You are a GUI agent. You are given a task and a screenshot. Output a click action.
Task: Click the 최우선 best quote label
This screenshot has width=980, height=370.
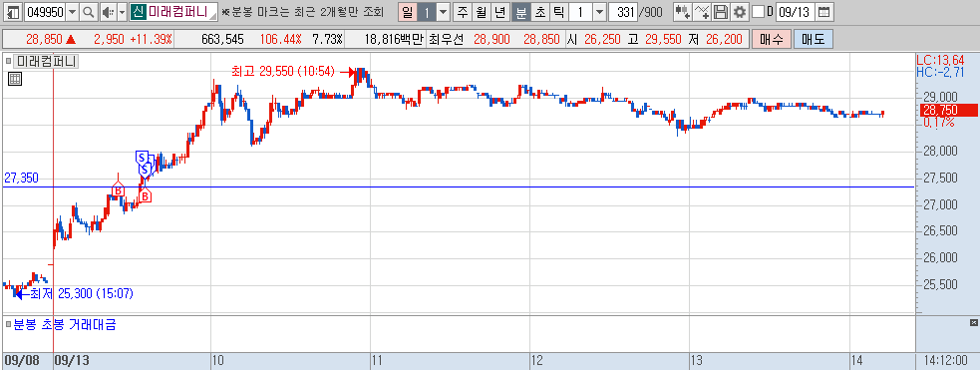pyautogui.click(x=447, y=39)
